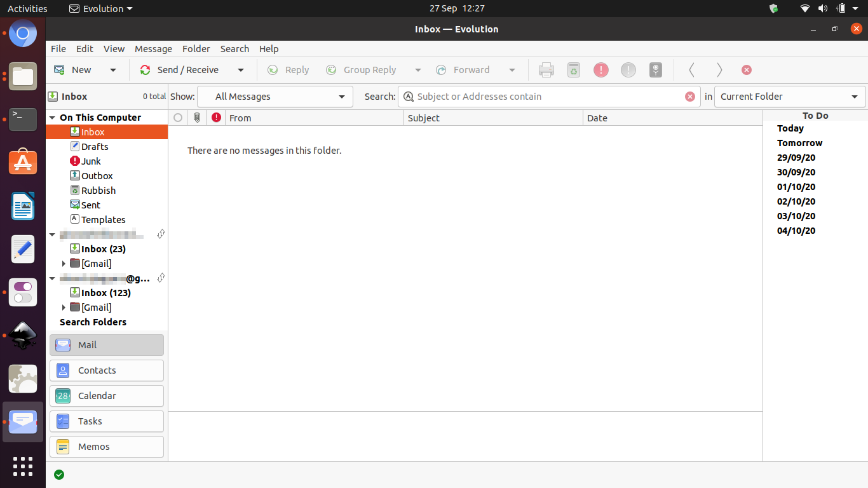Viewport: 868px width, 488px height.
Task: Open the View menu
Action: pyautogui.click(x=114, y=49)
